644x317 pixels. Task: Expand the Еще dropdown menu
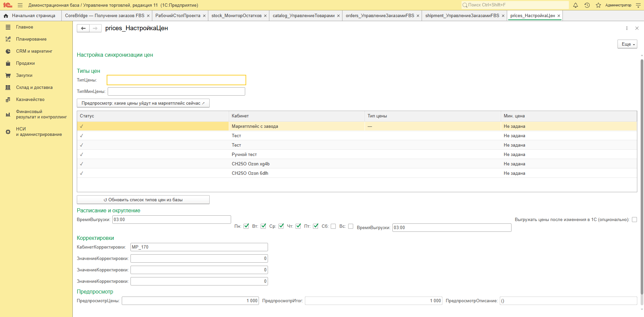coord(627,44)
